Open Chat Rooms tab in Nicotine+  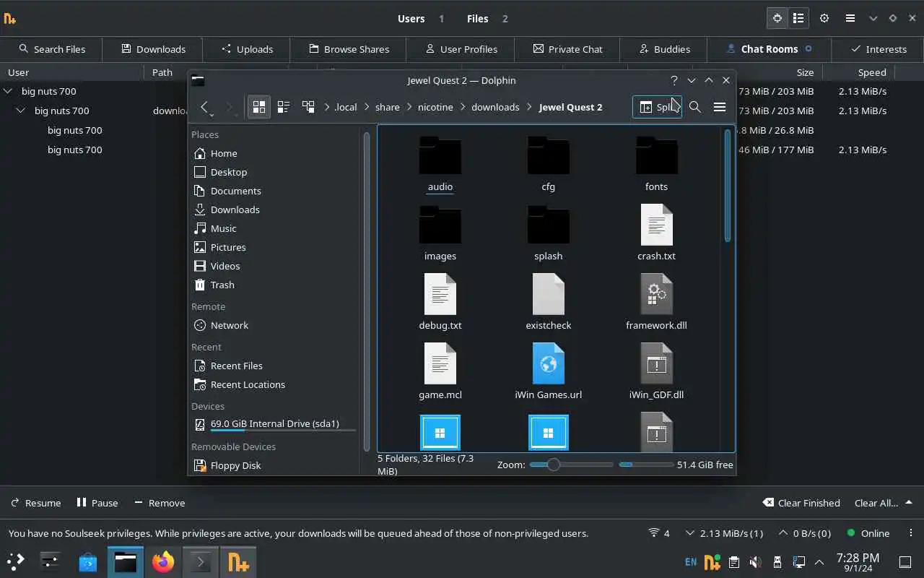click(770, 49)
